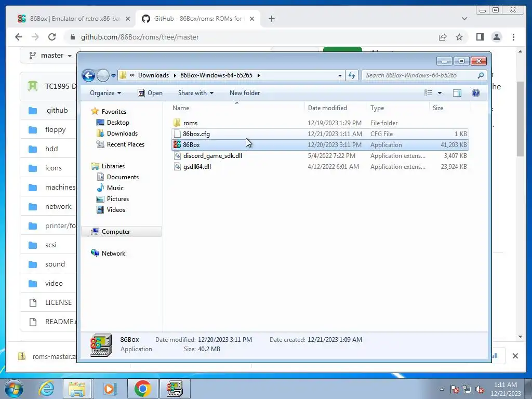Expand the view options dropdown arrow
The width and height of the screenshot is (532, 399).
(x=440, y=93)
